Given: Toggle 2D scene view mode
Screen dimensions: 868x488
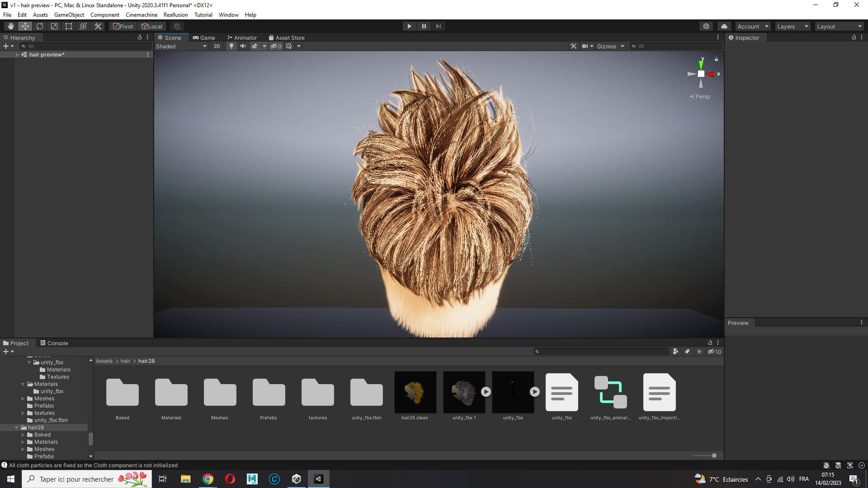Looking at the screenshot, I should (x=217, y=46).
